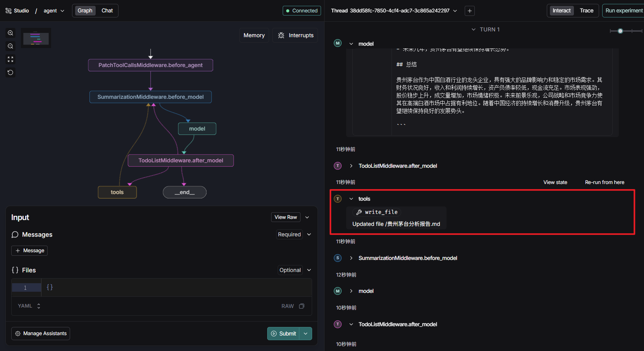Click the fit view graph icon

10,59
